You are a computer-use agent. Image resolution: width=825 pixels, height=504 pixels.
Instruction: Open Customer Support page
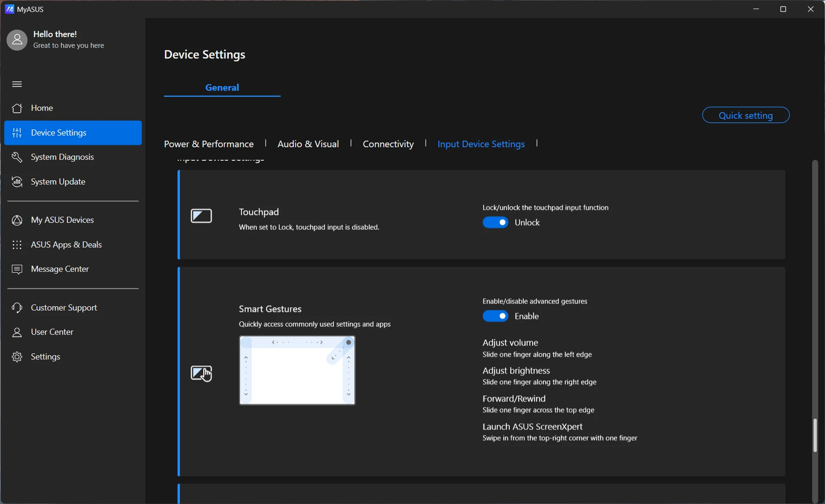pyautogui.click(x=73, y=308)
